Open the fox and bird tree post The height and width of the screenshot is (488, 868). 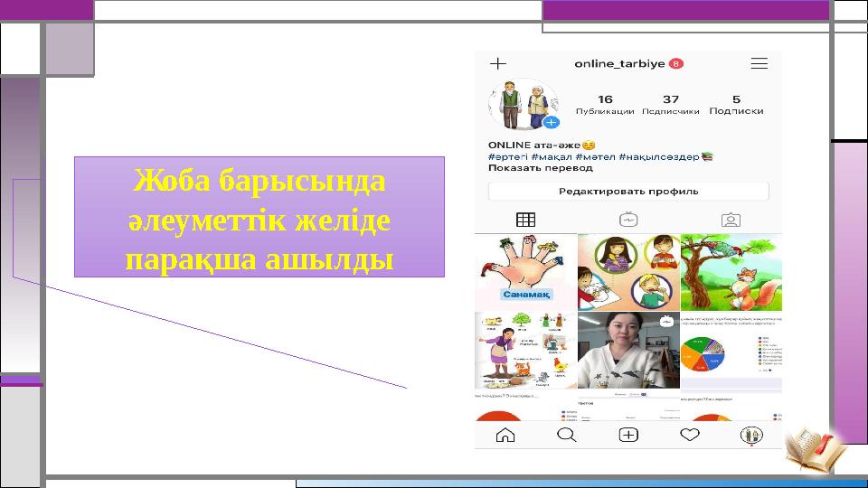[x=731, y=272]
